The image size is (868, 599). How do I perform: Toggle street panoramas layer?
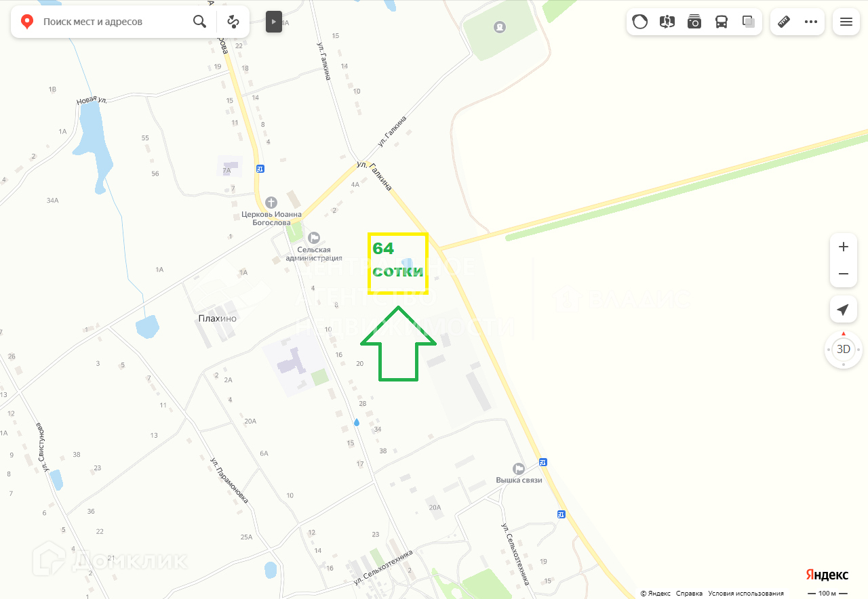(667, 22)
